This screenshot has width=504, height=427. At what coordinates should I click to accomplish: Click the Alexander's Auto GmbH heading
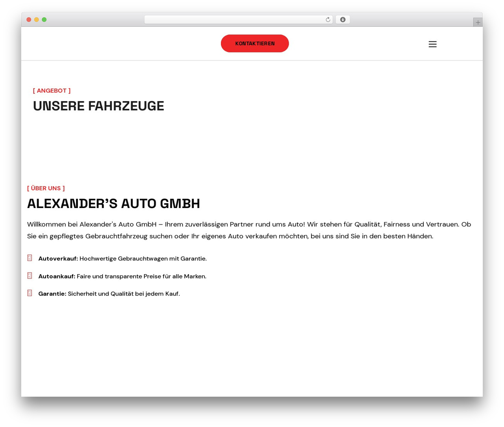113,204
